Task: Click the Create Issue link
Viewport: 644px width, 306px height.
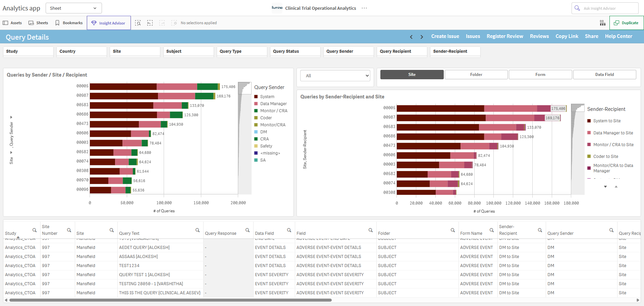Action: pos(445,36)
